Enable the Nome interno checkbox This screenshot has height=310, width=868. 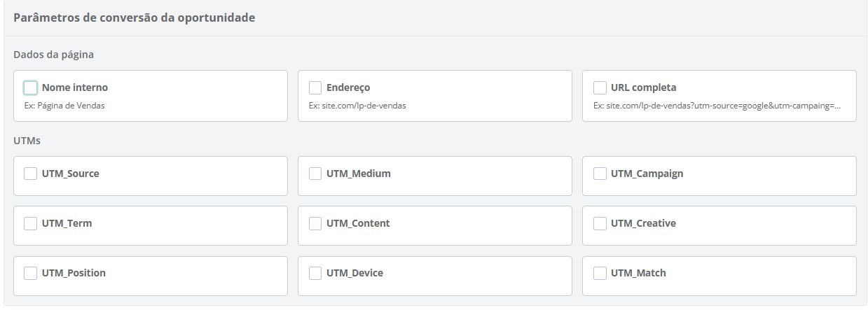(31, 88)
